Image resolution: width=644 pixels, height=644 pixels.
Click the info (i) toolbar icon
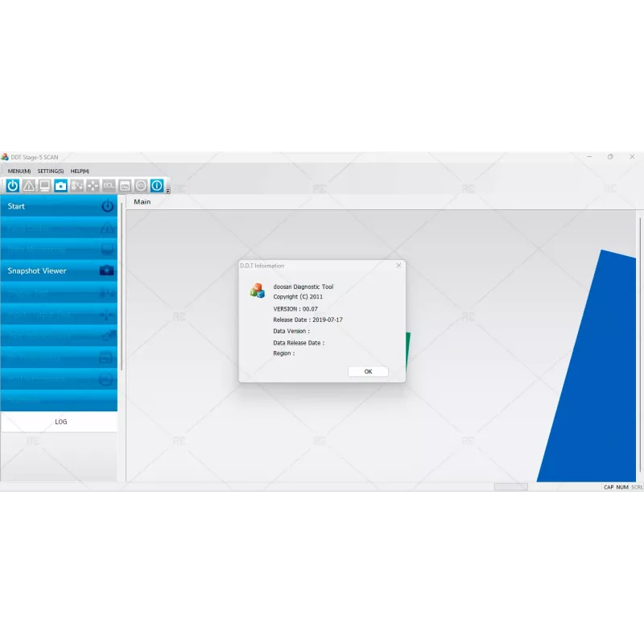coord(155,186)
